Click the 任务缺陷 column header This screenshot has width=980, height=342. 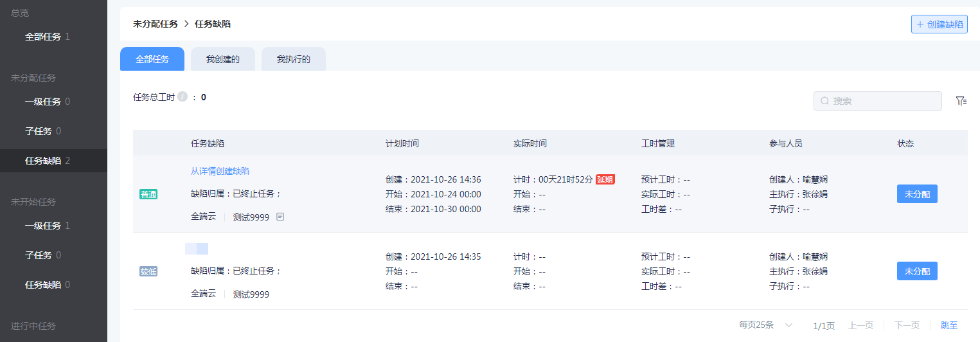[208, 143]
